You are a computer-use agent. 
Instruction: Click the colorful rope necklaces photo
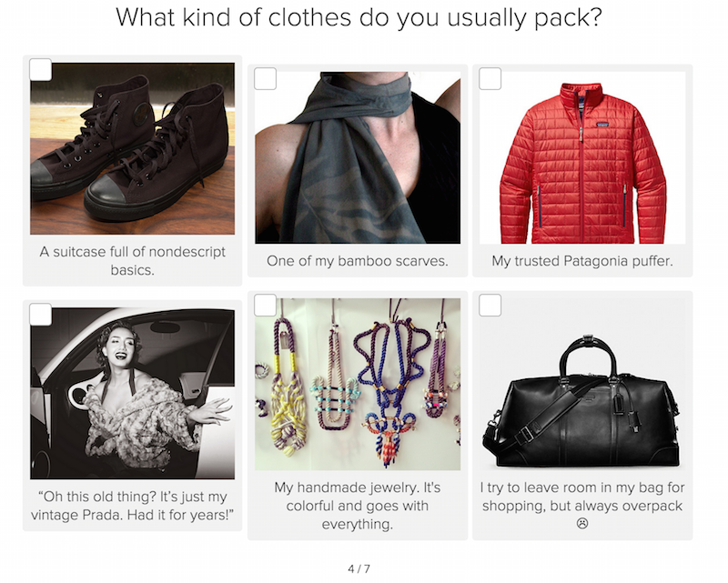tap(358, 385)
